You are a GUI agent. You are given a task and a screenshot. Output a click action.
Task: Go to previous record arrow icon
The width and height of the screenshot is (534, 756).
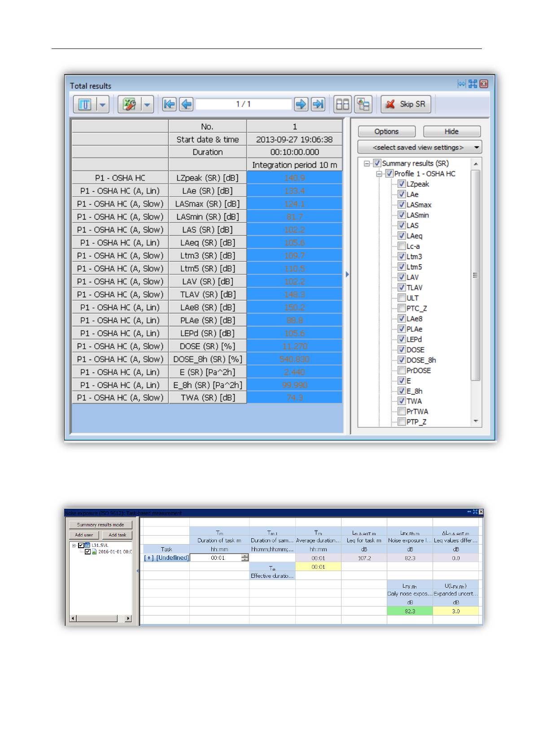(186, 104)
